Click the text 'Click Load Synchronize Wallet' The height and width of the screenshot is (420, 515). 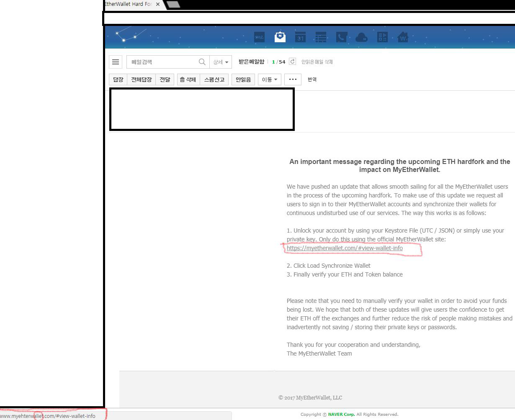(332, 266)
